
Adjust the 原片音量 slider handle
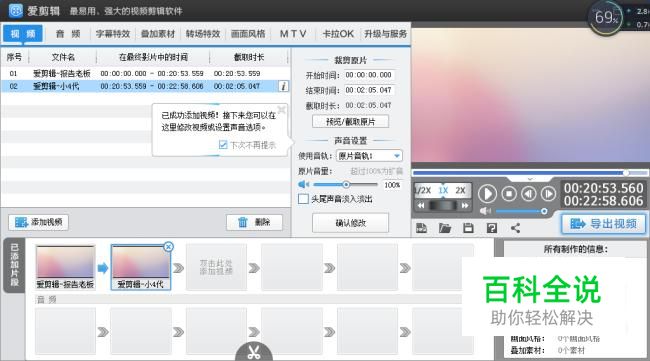coord(346,184)
